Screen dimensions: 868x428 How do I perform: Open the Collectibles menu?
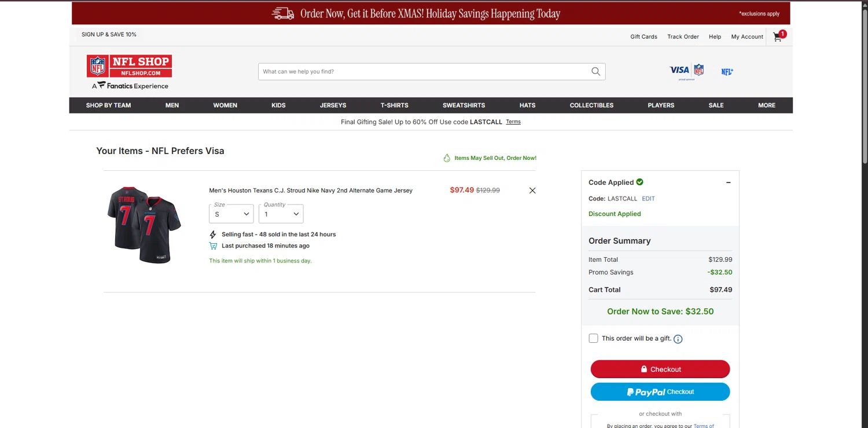pos(591,105)
